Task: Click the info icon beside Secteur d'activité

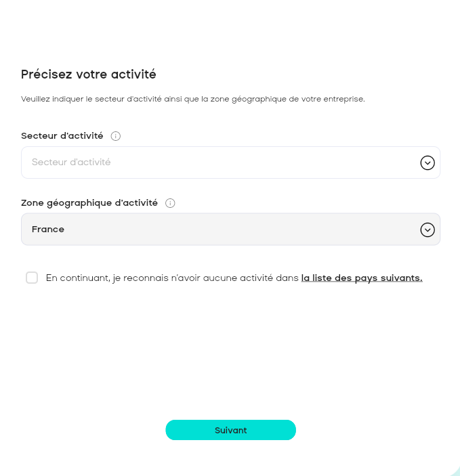Action: (116, 136)
